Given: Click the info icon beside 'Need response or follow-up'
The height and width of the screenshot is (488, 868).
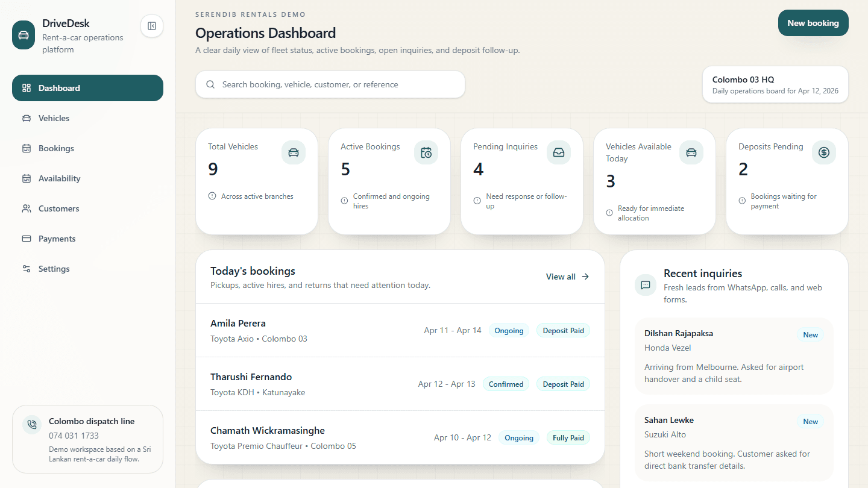Looking at the screenshot, I should tap(477, 201).
